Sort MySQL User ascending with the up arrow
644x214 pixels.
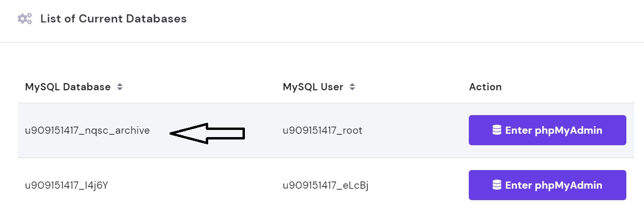[352, 85]
